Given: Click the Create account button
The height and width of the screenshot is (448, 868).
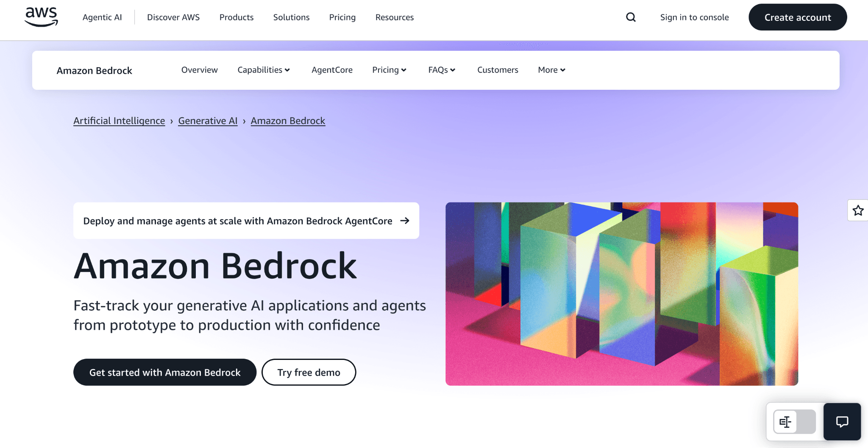Looking at the screenshot, I should click(798, 17).
